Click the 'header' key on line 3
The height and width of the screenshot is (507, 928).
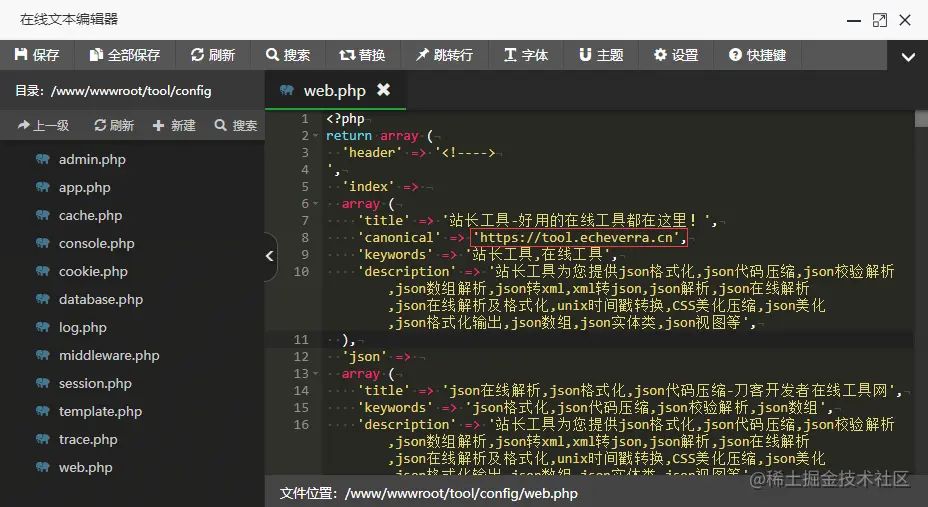tap(372, 153)
